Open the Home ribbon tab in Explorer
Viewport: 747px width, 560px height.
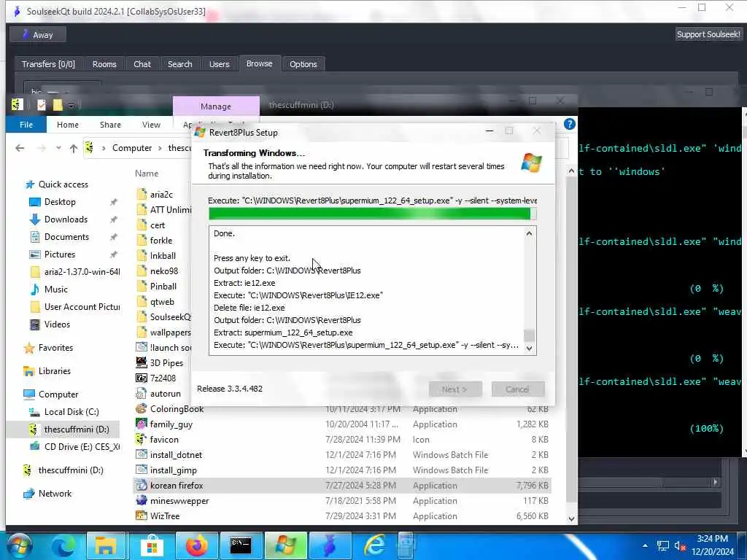[68, 125]
